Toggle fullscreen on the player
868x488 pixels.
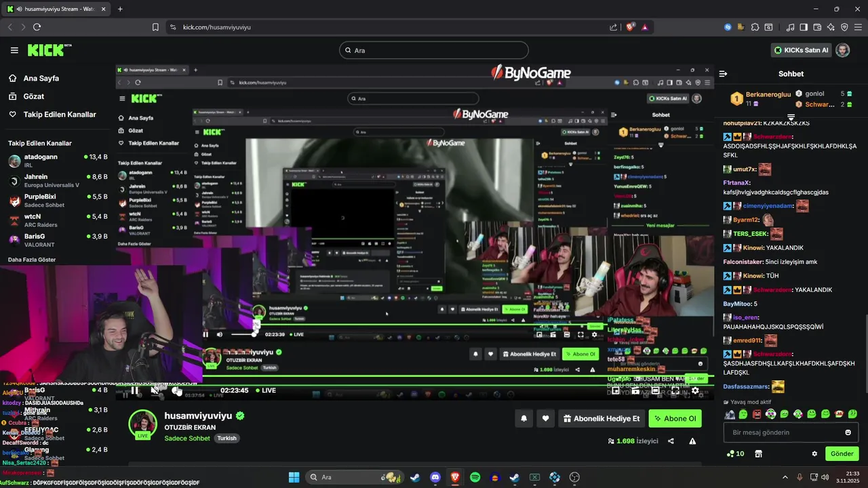[x=675, y=390]
